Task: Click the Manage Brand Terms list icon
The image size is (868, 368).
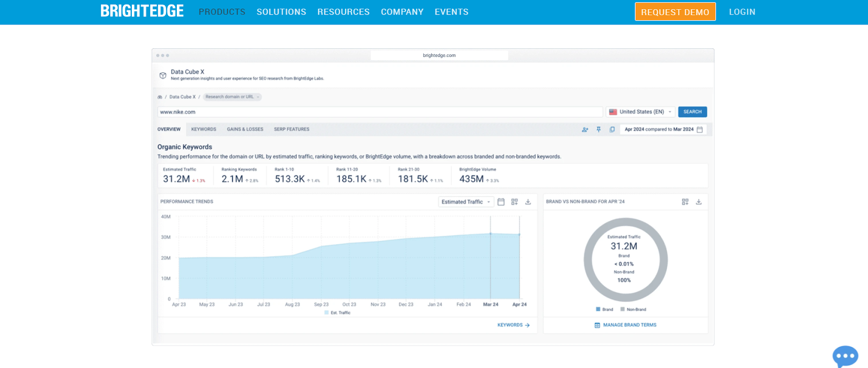Action: [x=597, y=325]
